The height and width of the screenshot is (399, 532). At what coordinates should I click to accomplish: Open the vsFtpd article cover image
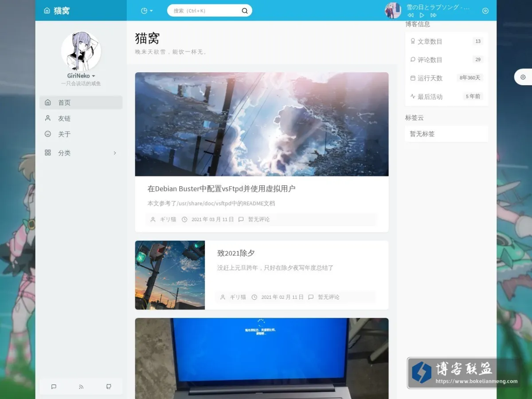coord(262,124)
